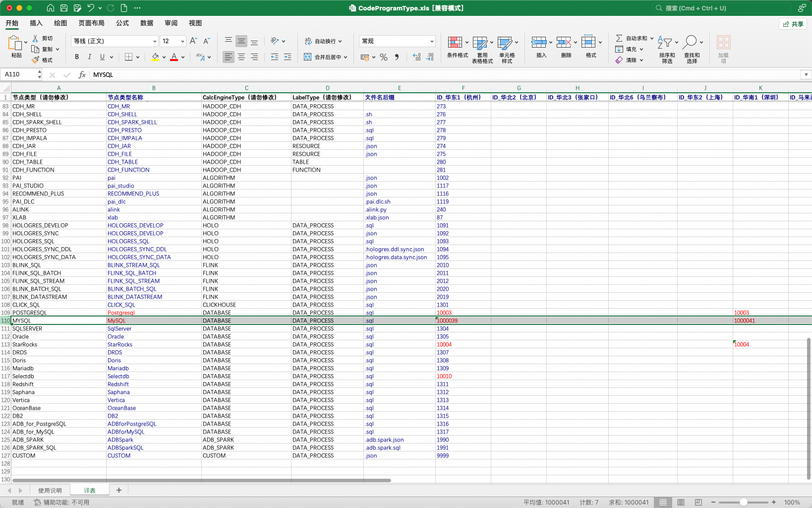Click the 共享 (Share) button

(793, 24)
